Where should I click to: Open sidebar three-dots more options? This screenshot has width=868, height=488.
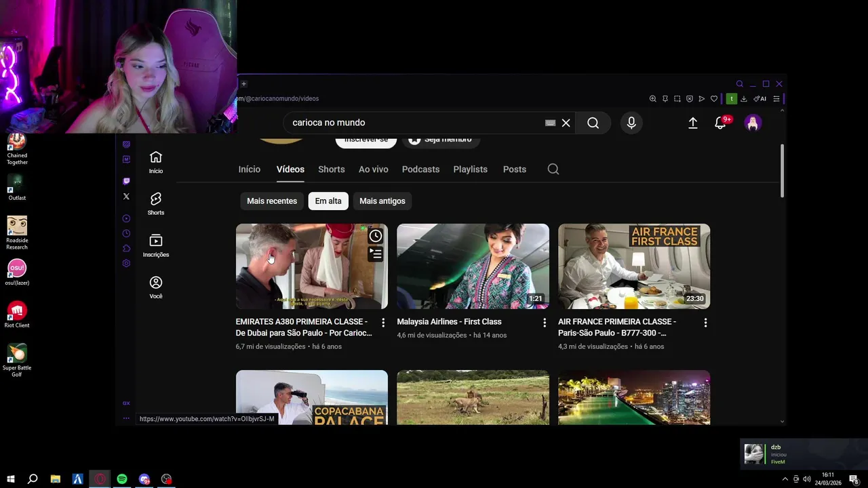[x=126, y=418]
